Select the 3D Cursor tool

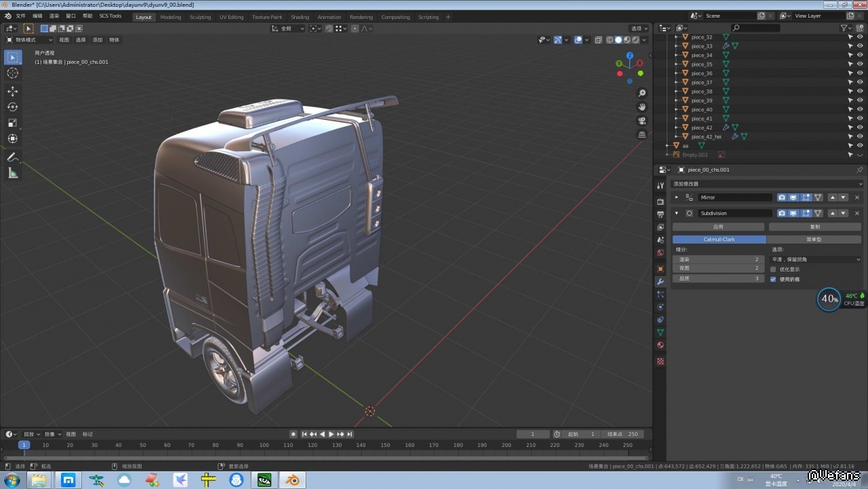(x=12, y=73)
